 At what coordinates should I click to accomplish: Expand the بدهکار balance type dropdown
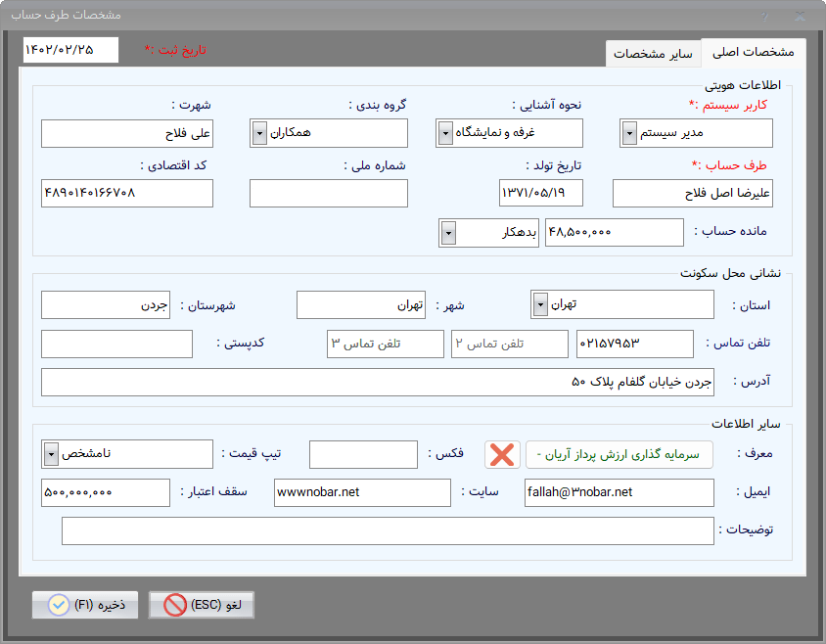tap(448, 233)
